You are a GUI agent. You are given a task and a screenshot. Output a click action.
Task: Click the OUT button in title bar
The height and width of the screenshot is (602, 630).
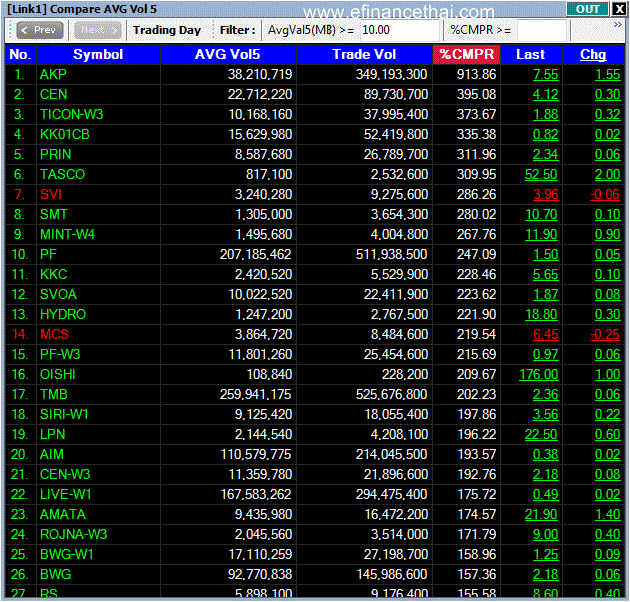pyautogui.click(x=587, y=9)
